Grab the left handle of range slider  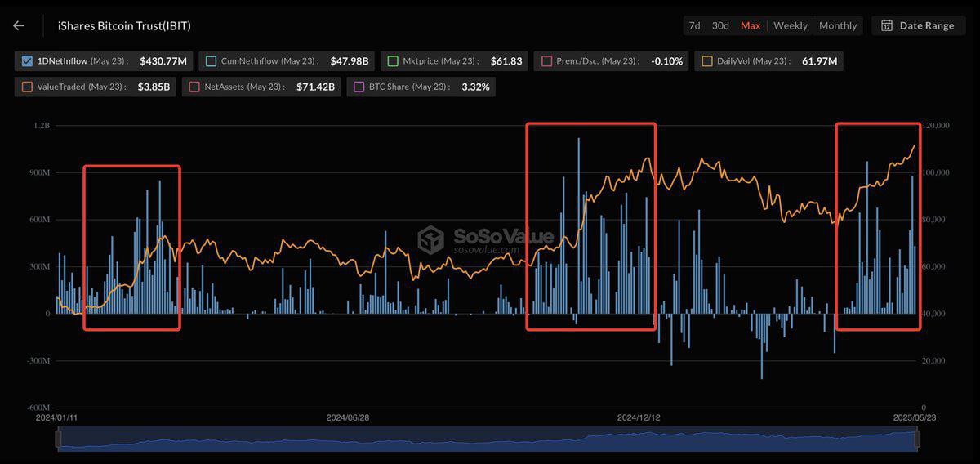58,439
